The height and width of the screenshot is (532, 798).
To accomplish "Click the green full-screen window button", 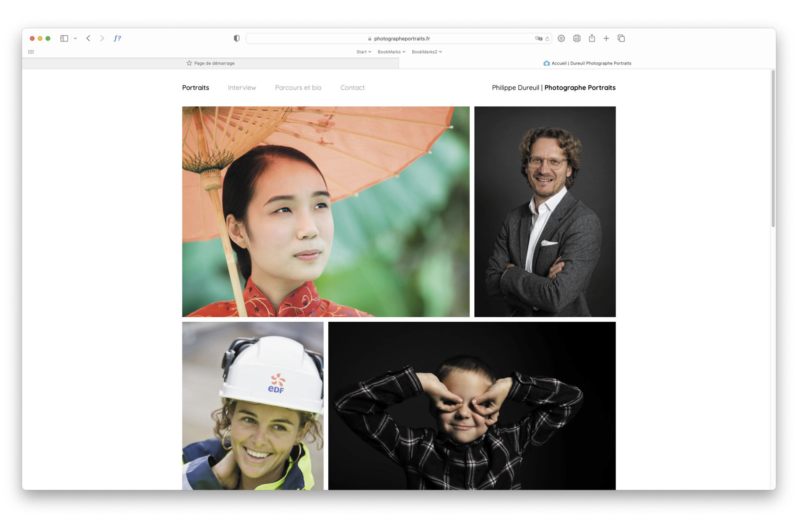I will [48, 38].
